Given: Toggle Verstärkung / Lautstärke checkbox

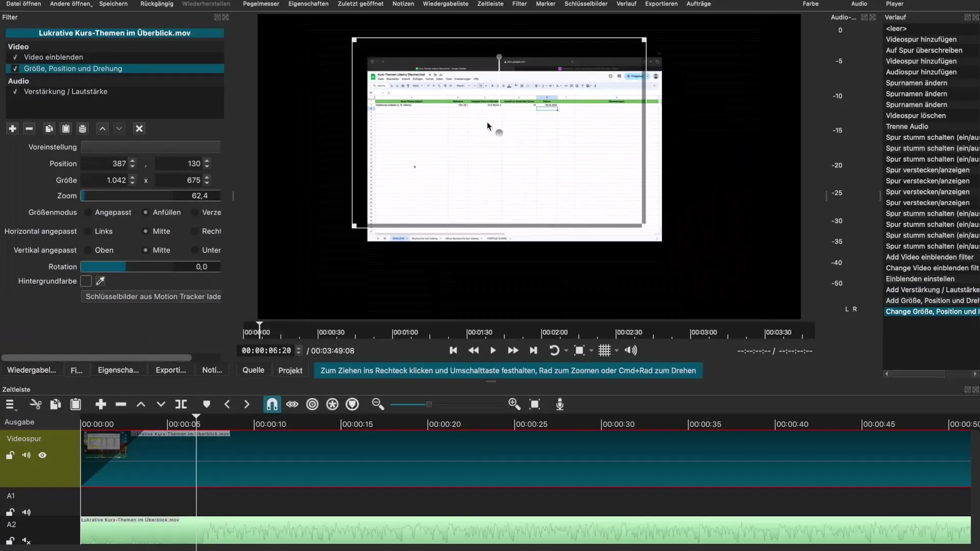Looking at the screenshot, I should 15,92.
